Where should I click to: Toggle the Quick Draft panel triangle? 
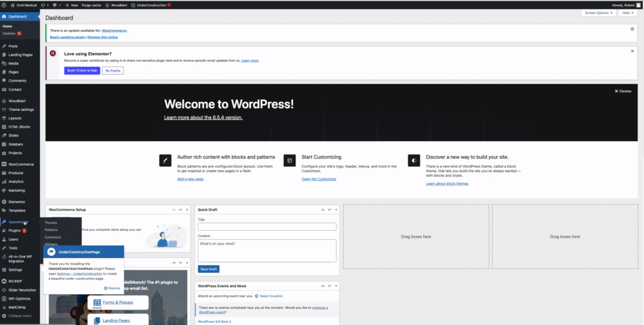pos(336,210)
